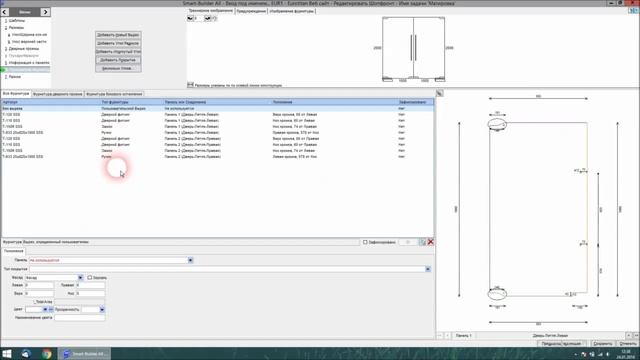The image size is (640, 360).
Task: Go forward with the right arrow menu button
Action: [45, 12]
